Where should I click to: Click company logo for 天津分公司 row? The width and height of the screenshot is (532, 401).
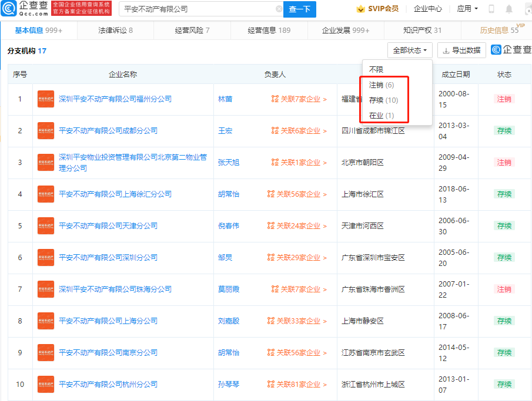pos(46,226)
